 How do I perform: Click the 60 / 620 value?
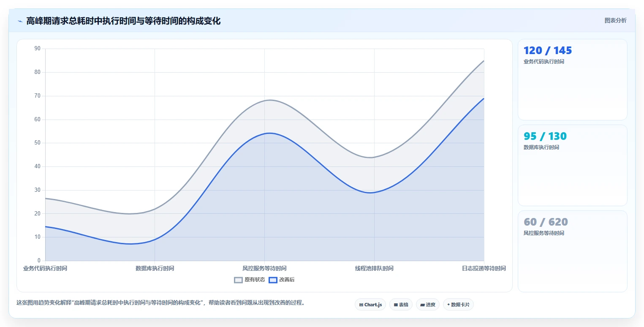[546, 222]
